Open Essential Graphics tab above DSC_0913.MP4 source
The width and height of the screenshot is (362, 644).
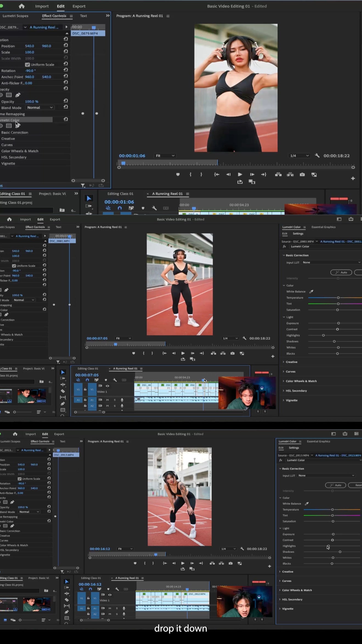[318, 441]
